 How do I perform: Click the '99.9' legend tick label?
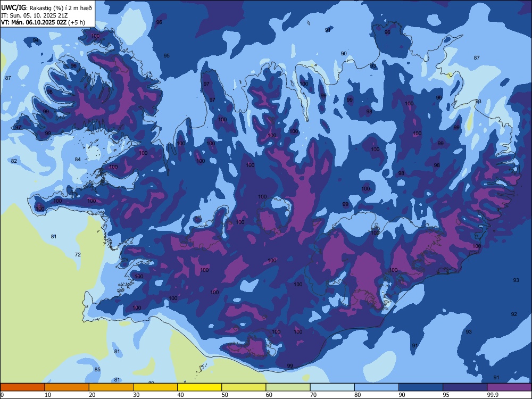pos(493,395)
